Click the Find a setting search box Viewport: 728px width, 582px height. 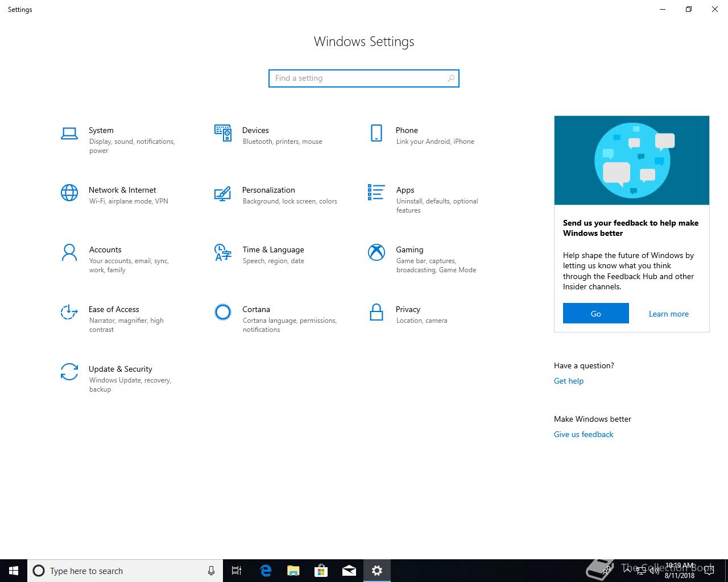tap(364, 78)
